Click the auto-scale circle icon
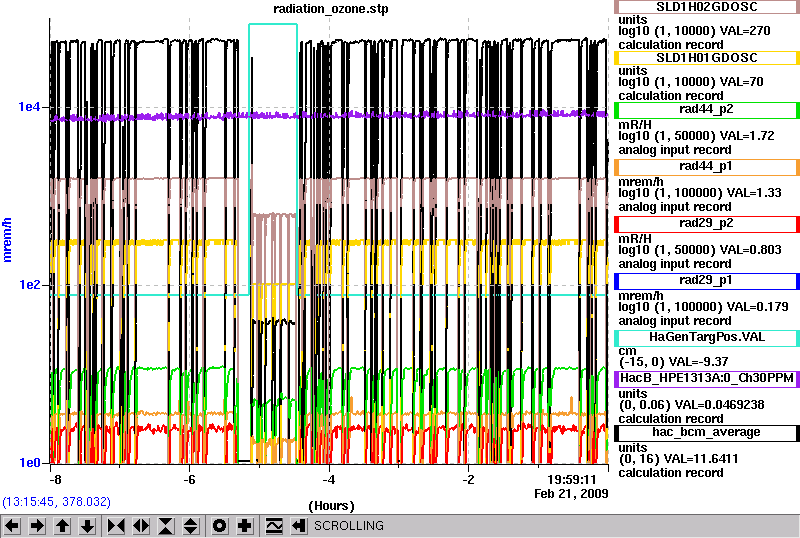This screenshot has height=538, width=800. (220, 526)
